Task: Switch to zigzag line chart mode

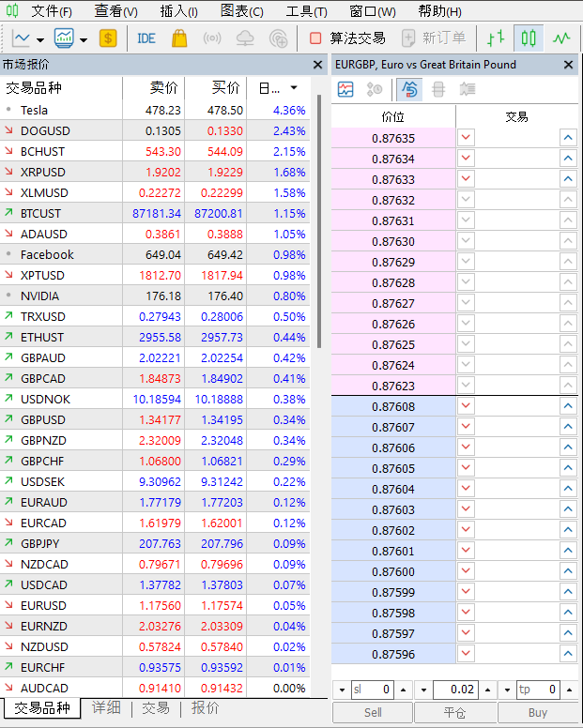Action: click(x=561, y=38)
